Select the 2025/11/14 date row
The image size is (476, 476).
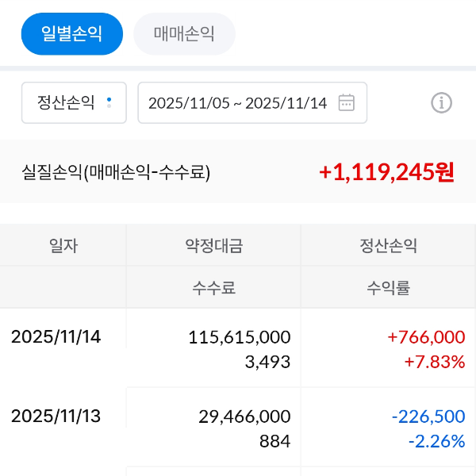coord(56,336)
